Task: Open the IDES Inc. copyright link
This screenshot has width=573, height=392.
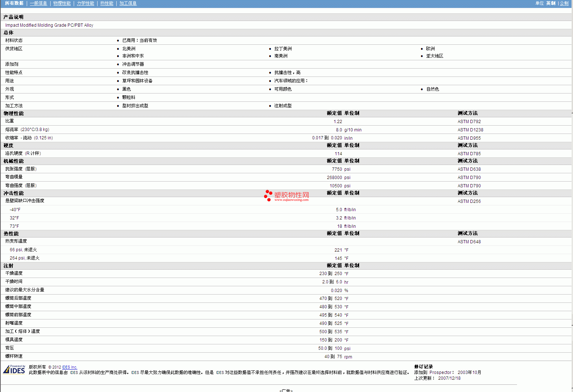Action: [70, 367]
